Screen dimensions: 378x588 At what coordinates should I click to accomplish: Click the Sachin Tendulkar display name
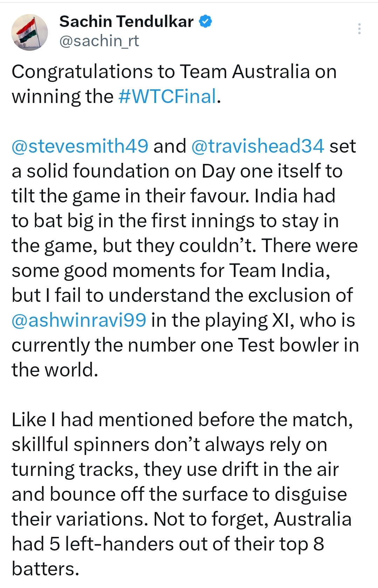pyautogui.click(x=126, y=22)
